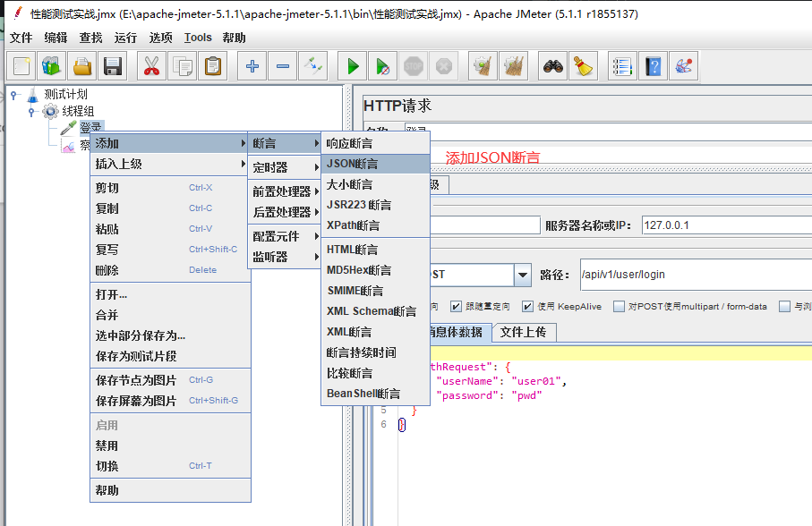Select the 登录 sampler in tree
812x526 pixels.
[91, 127]
